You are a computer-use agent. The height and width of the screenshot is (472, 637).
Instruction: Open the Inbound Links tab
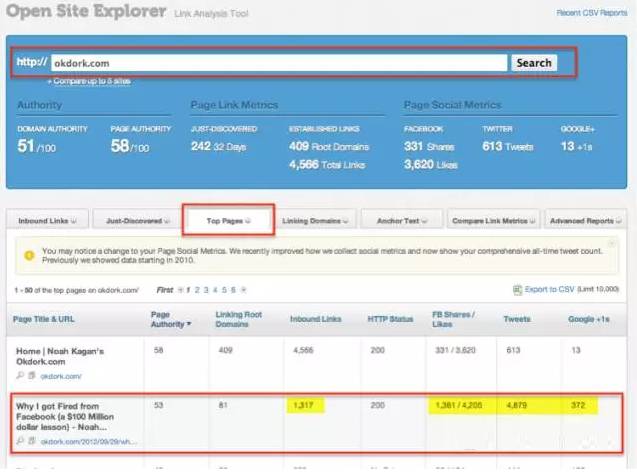(x=47, y=221)
